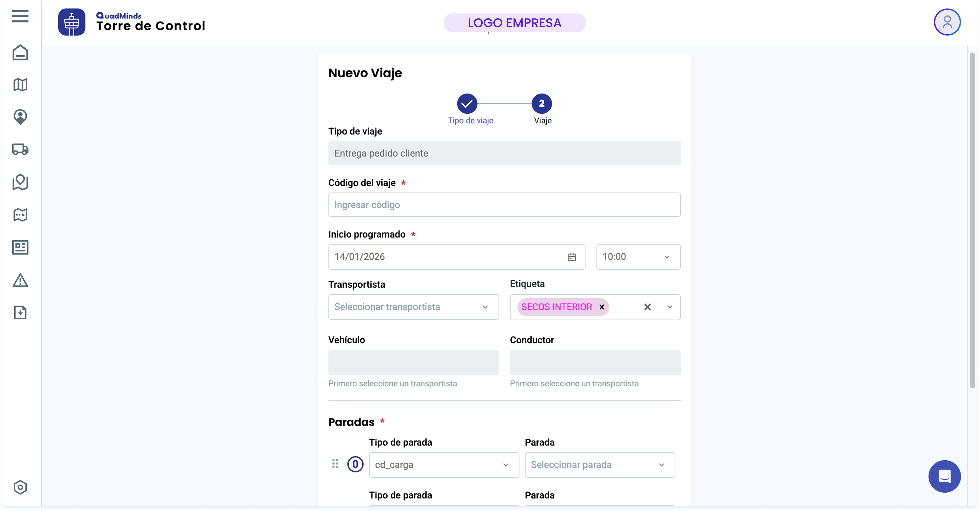Open calendar picker for Inicio programado
The image size is (980, 511).
pyautogui.click(x=571, y=257)
